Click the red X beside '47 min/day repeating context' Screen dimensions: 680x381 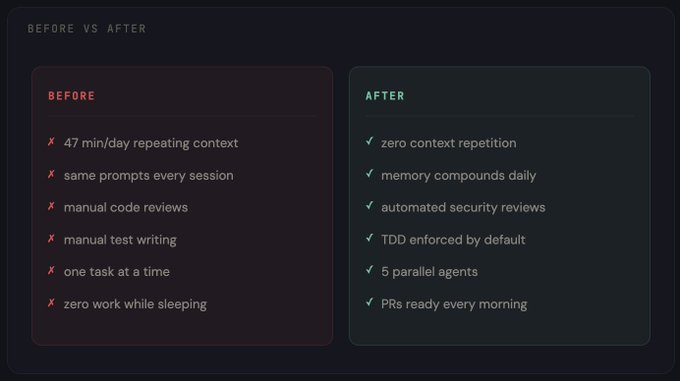click(51, 142)
